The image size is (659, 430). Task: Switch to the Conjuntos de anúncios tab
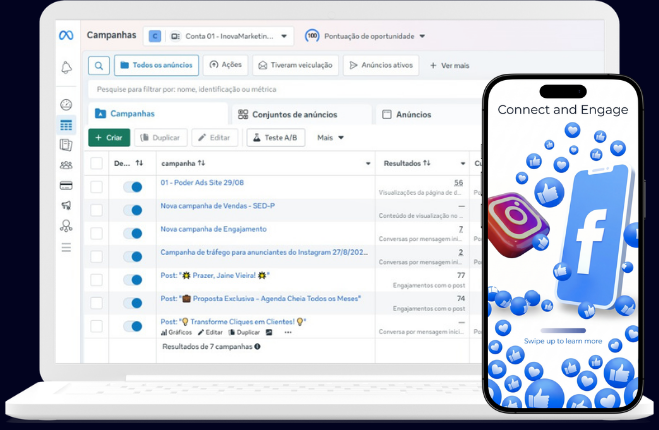pyautogui.click(x=301, y=114)
